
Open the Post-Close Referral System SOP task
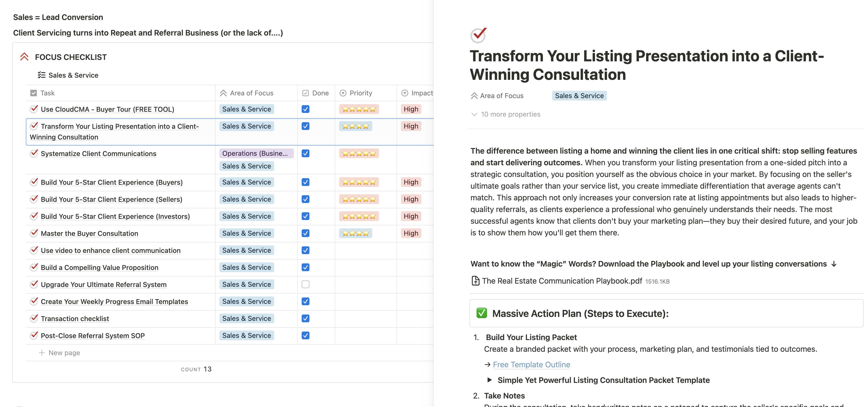pyautogui.click(x=92, y=335)
